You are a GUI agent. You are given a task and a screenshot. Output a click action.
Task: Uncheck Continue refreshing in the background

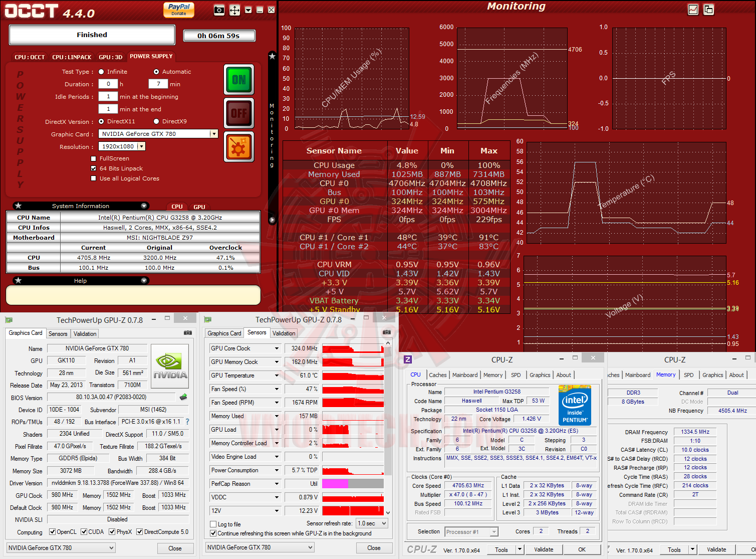pos(213,533)
